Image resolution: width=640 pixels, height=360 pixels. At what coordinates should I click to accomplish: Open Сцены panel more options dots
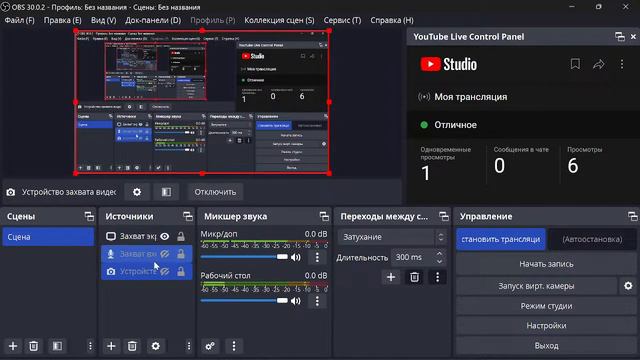click(90, 346)
